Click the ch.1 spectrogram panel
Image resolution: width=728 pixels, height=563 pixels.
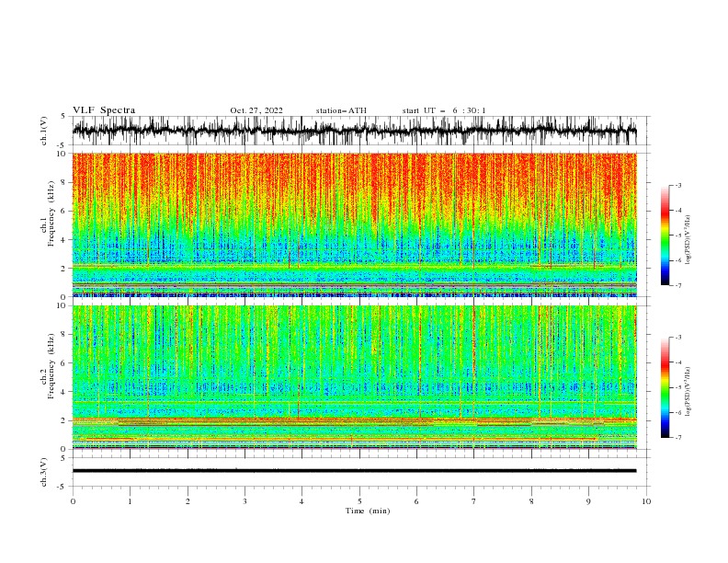point(354,224)
